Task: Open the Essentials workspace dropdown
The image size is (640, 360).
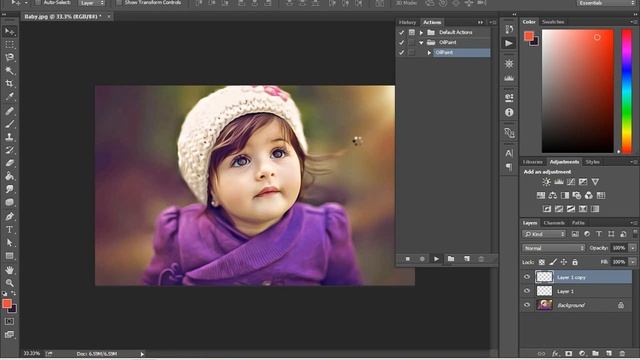Action: pos(606,3)
